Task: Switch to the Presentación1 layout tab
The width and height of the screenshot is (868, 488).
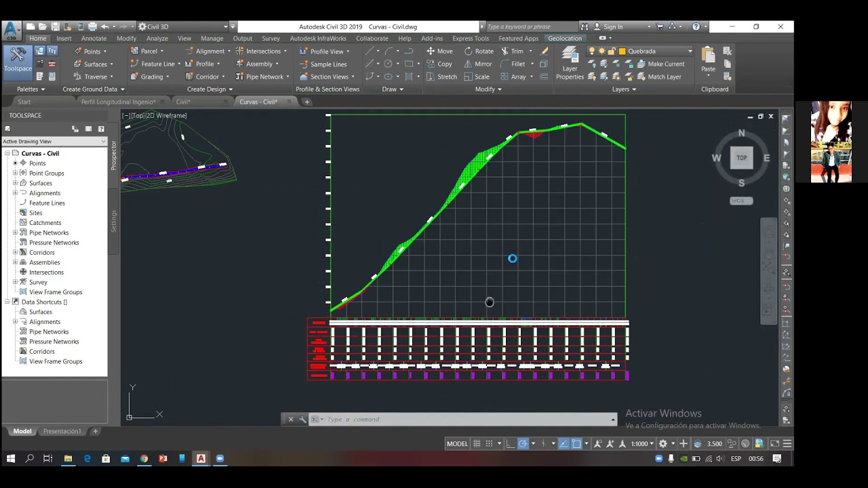Action: pos(62,431)
